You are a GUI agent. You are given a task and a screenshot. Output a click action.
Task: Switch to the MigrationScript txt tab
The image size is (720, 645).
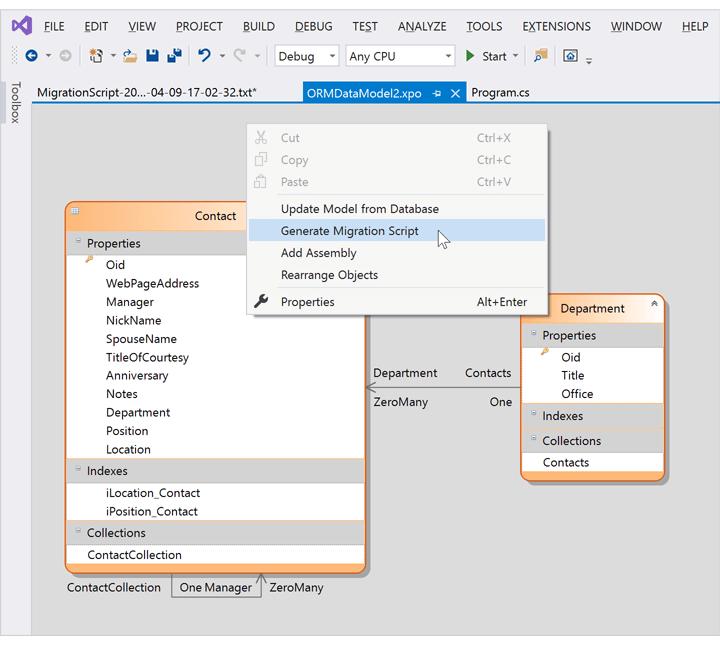coord(146,93)
